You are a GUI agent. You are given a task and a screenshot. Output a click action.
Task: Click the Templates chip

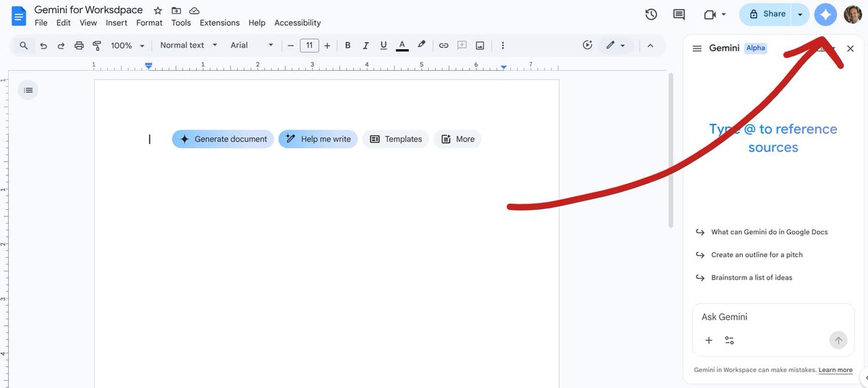click(396, 139)
